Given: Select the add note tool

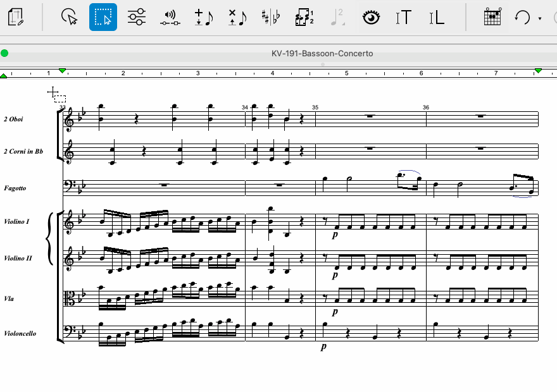Looking at the screenshot, I should tap(203, 17).
